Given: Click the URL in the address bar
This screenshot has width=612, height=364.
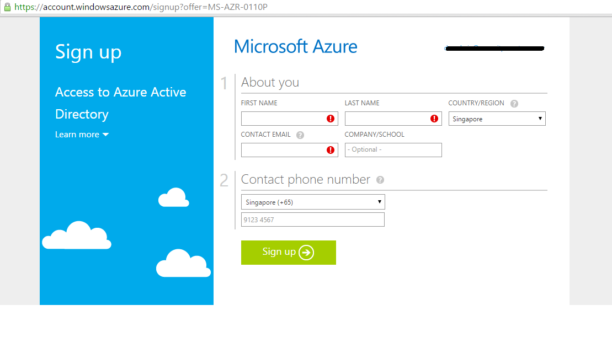Looking at the screenshot, I should tap(141, 7).
